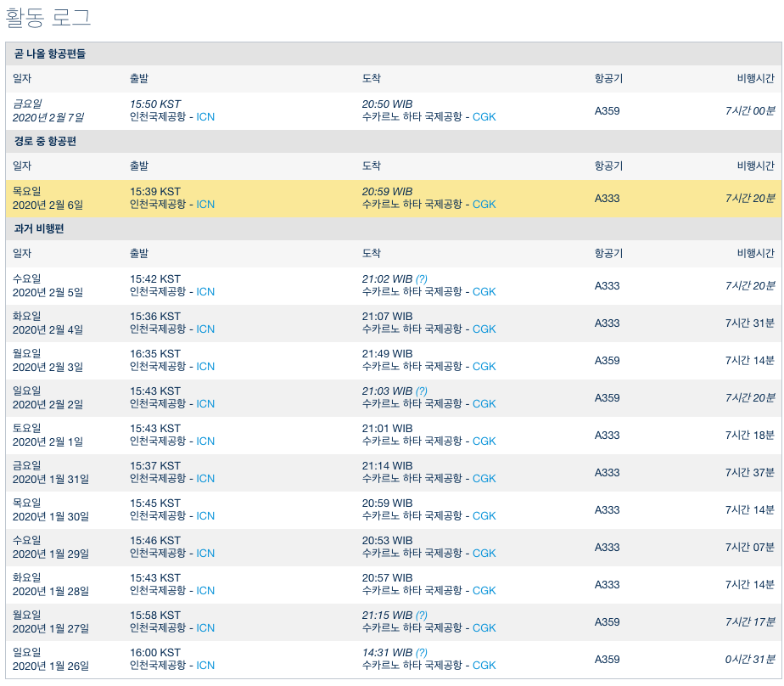Viewport: 784px width, 686px height.
Task: Select ICN link in January 27 row
Action: (205, 628)
